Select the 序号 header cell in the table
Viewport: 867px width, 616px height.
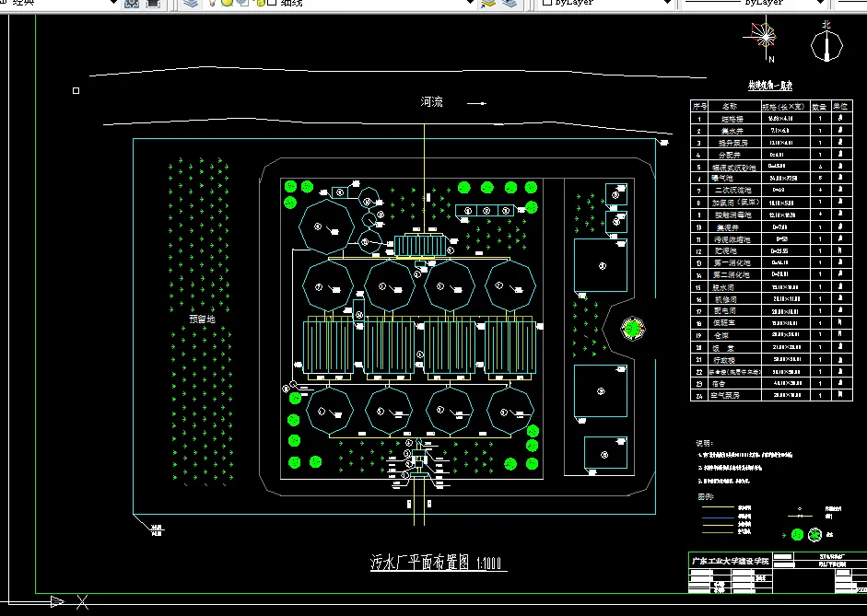(x=699, y=106)
